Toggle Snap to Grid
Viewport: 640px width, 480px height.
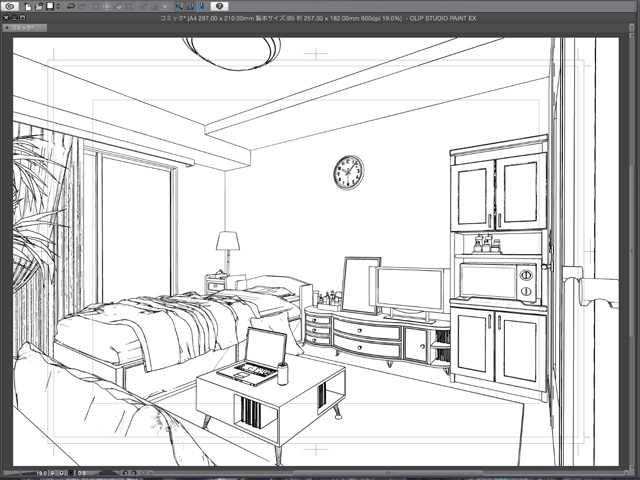[202, 6]
